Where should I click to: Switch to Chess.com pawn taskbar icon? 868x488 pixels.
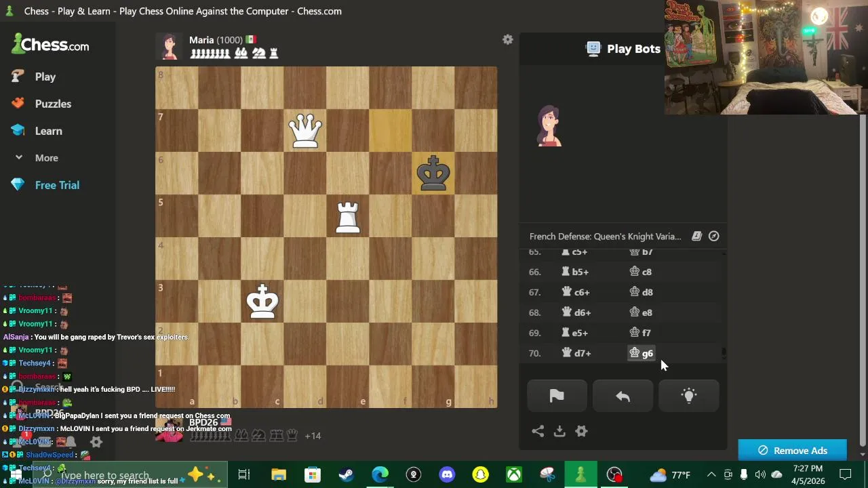[580, 475]
